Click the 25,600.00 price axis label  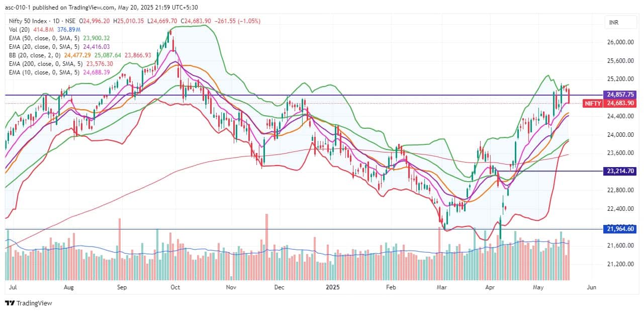tap(621, 61)
